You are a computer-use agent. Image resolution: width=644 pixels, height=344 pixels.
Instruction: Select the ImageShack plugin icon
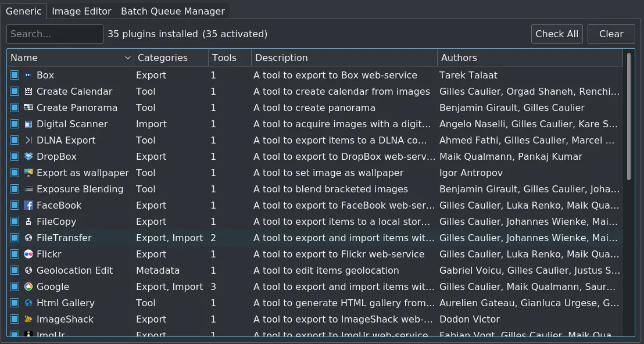(x=29, y=319)
